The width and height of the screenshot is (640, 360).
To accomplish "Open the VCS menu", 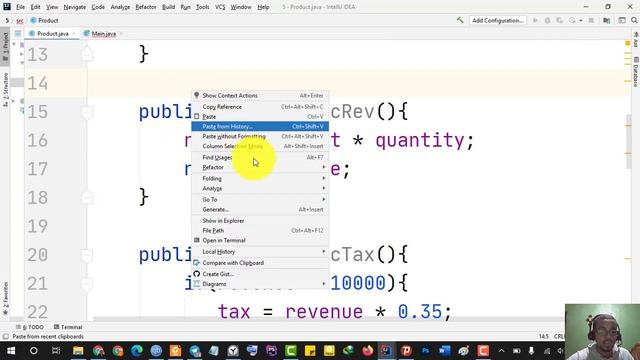I will point(220,7).
